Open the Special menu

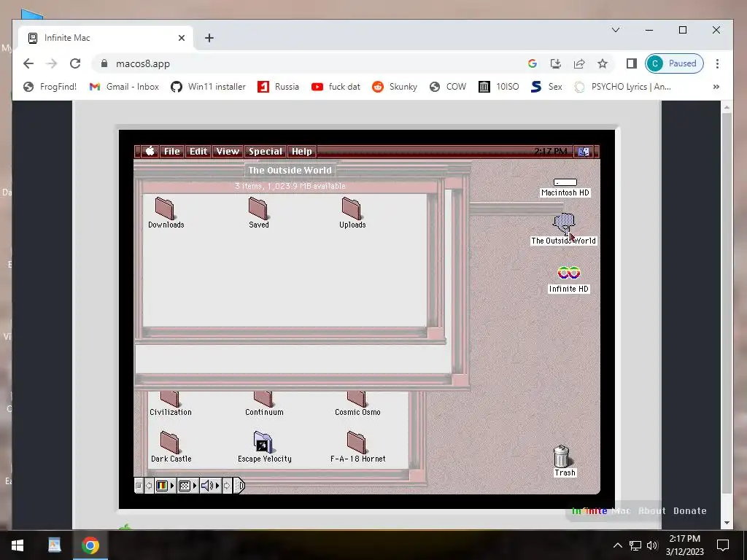pos(266,152)
